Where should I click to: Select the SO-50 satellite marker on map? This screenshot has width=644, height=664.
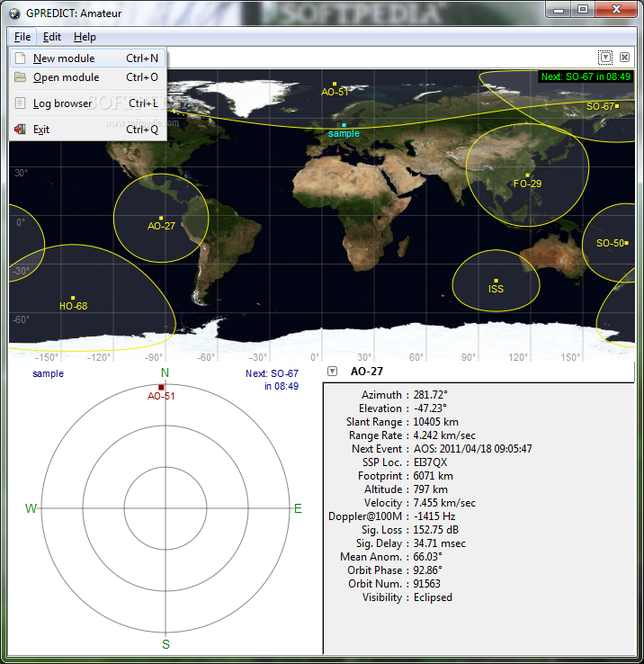[627, 243]
